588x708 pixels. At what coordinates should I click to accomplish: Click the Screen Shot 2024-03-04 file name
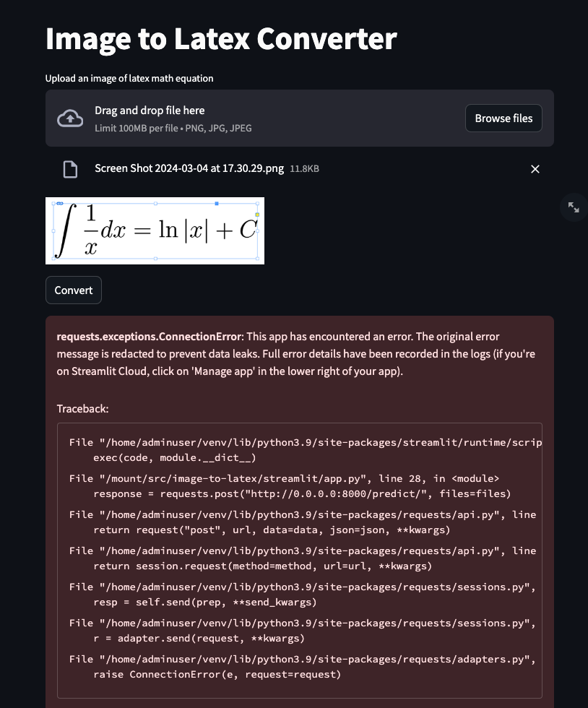(189, 168)
